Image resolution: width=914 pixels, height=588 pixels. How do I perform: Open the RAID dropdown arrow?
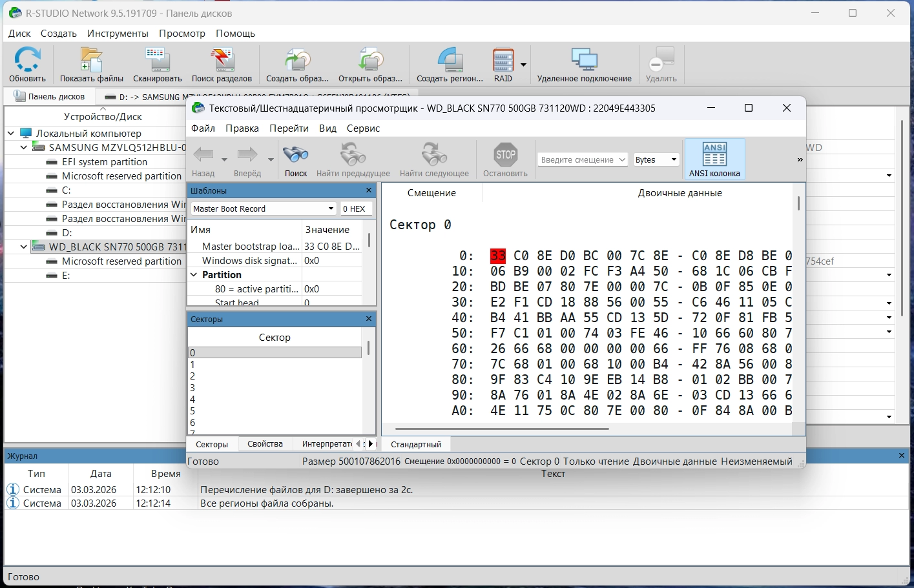[x=523, y=65]
